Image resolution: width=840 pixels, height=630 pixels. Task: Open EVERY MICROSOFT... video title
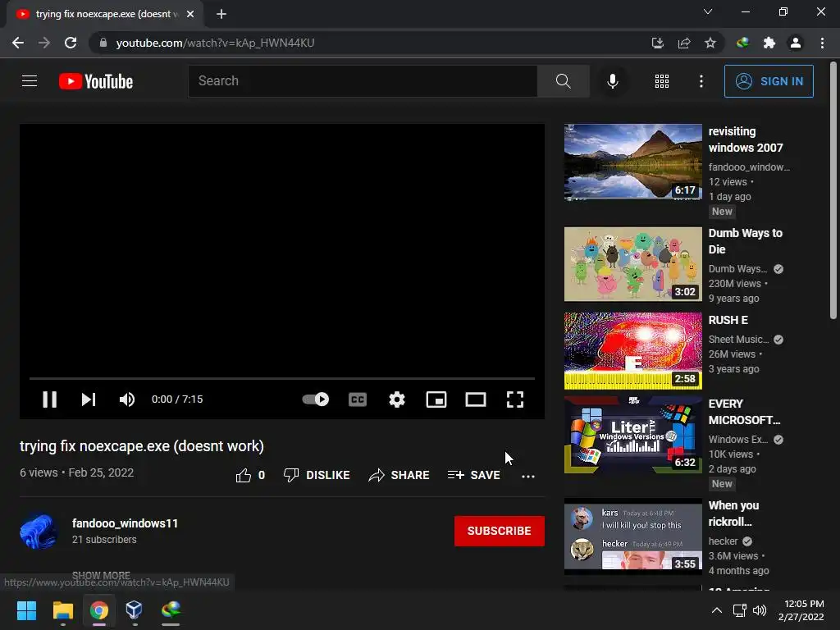pos(744,412)
